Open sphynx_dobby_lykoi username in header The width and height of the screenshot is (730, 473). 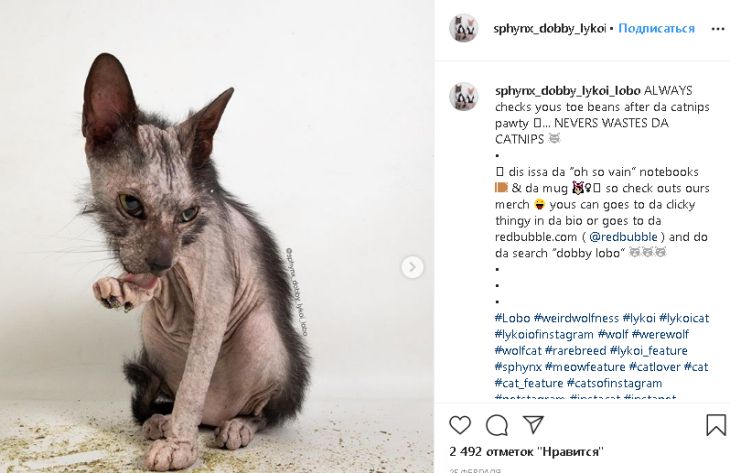[549, 28]
